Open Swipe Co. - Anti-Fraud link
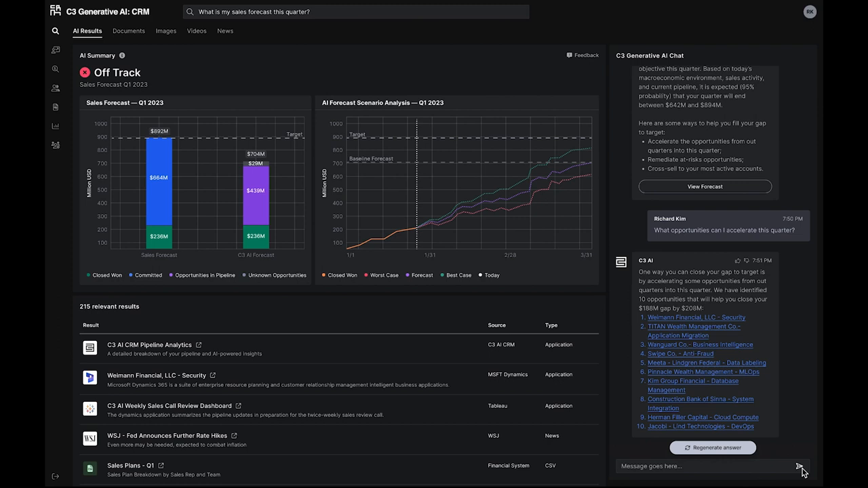Image resolution: width=868 pixels, height=488 pixels. [x=681, y=353]
